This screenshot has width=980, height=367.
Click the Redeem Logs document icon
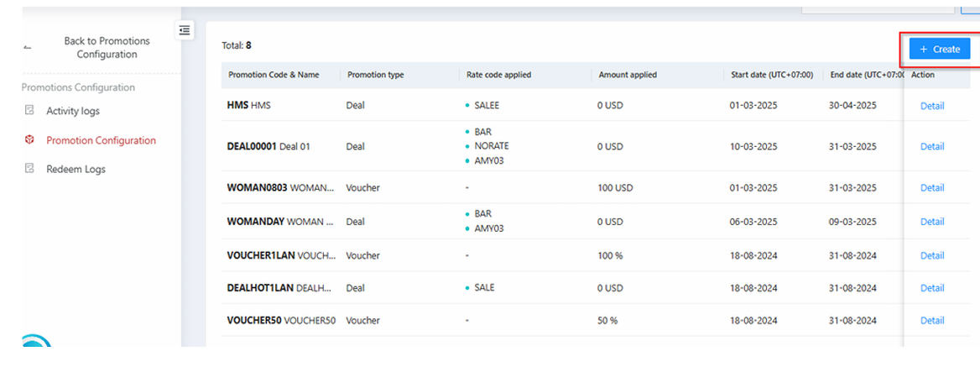click(x=29, y=169)
